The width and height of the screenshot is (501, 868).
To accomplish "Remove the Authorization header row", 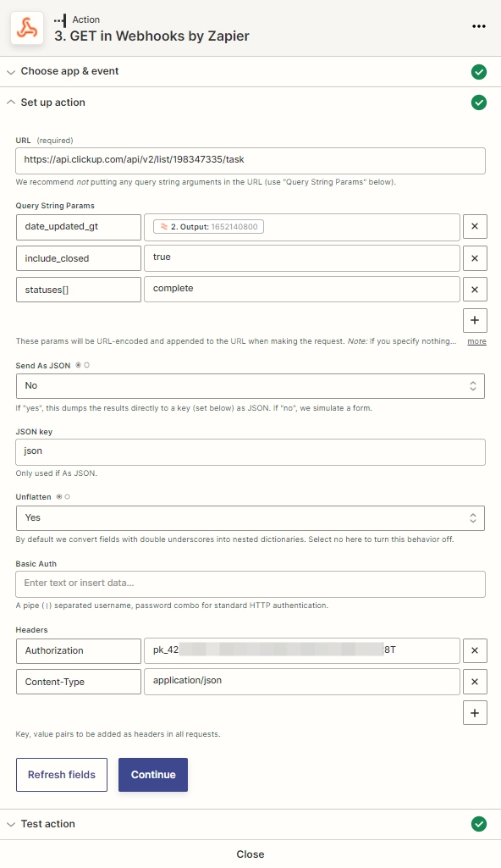I will pyautogui.click(x=475, y=650).
